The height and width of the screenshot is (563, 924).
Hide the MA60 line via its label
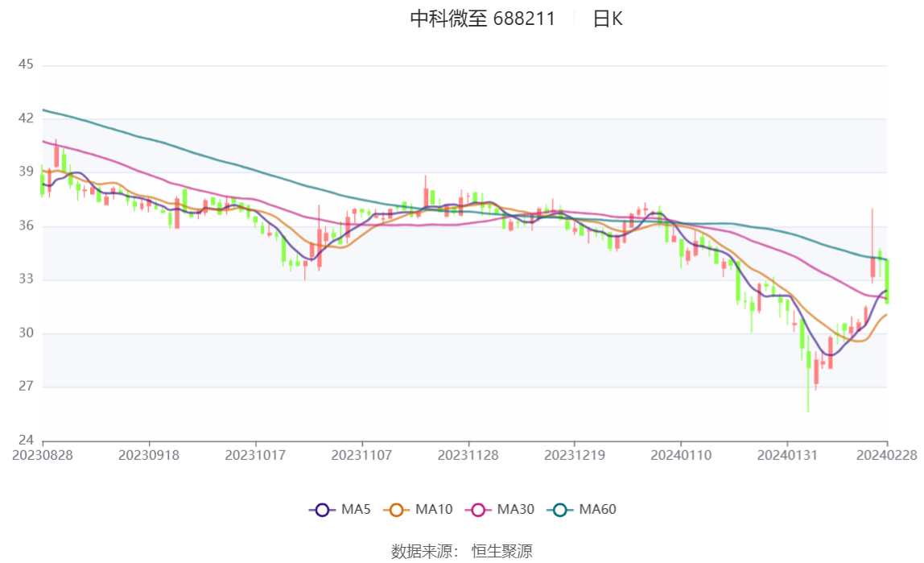pos(597,509)
